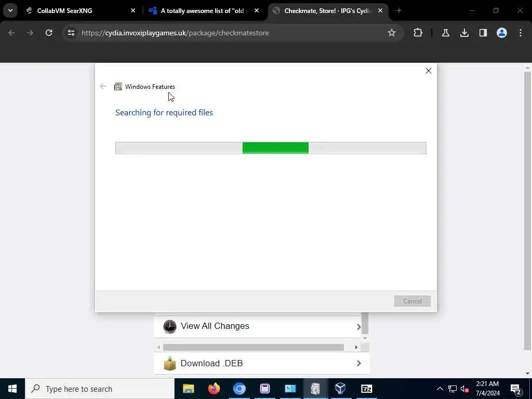Open 7-Zip from the taskbar
532x399 pixels.
click(366, 389)
